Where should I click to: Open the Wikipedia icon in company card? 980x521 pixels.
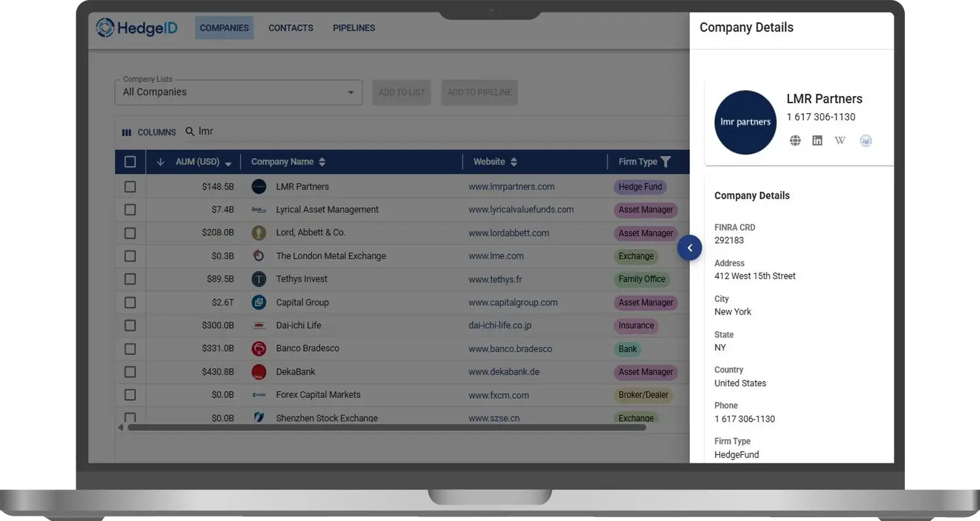pyautogui.click(x=840, y=141)
